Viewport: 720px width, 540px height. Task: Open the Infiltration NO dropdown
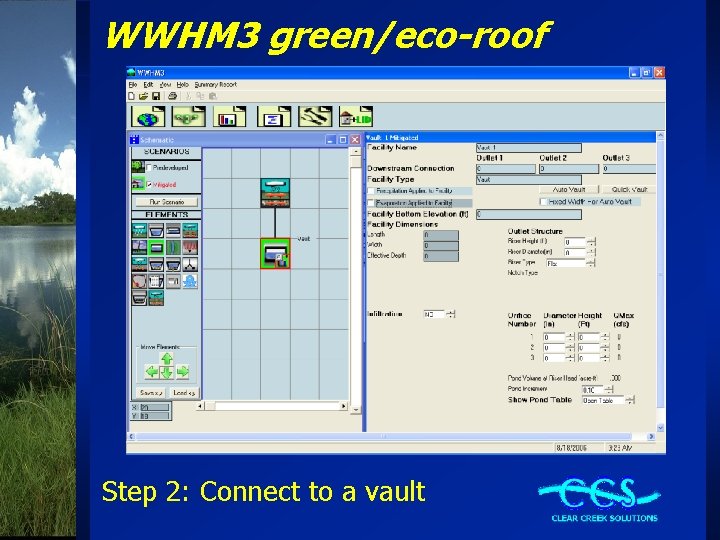click(451, 314)
